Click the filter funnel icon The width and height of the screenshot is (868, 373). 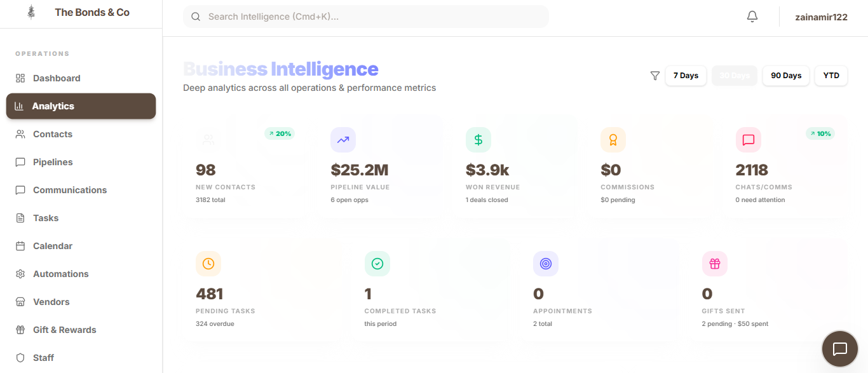pos(655,76)
